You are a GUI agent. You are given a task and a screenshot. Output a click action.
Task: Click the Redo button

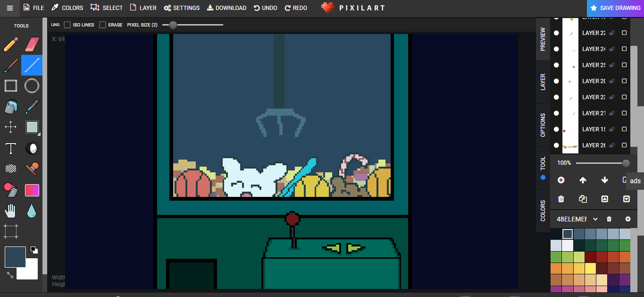click(x=296, y=8)
